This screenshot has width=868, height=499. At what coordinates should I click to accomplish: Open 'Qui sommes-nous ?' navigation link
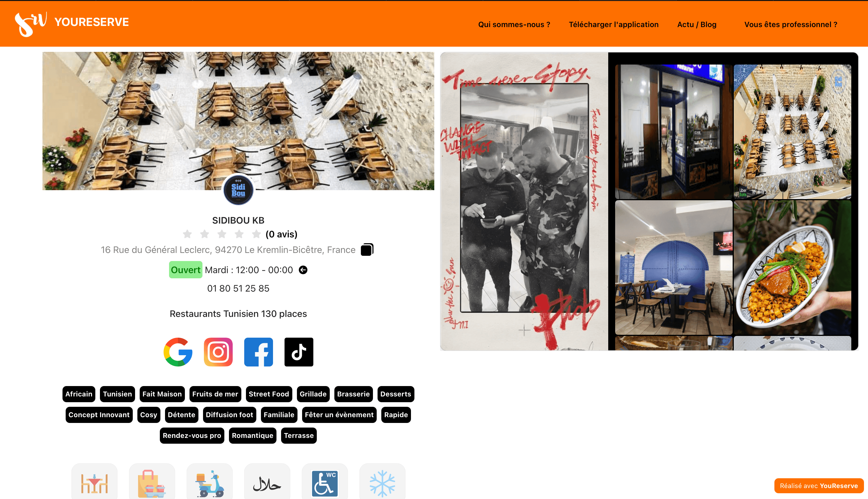pyautogui.click(x=514, y=24)
